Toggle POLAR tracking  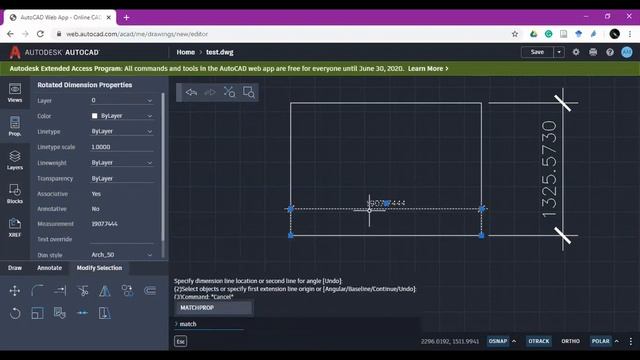point(600,341)
